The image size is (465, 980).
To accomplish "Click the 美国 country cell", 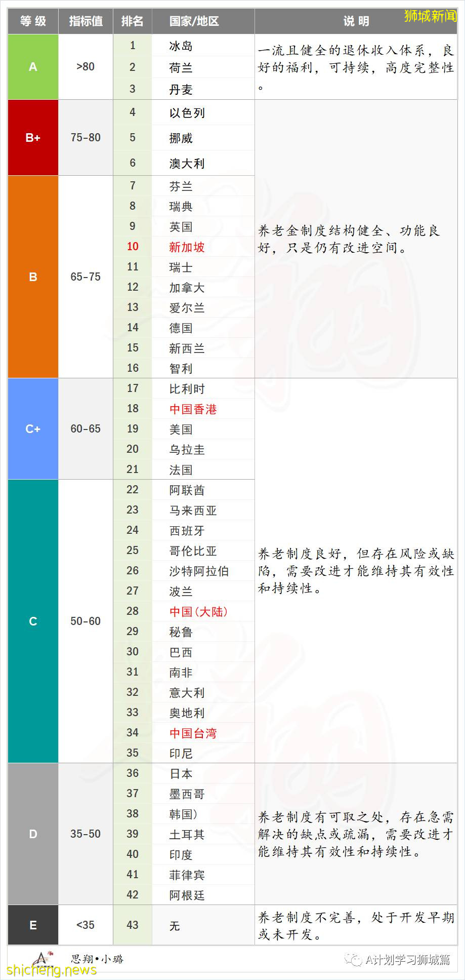I will coord(203,429).
